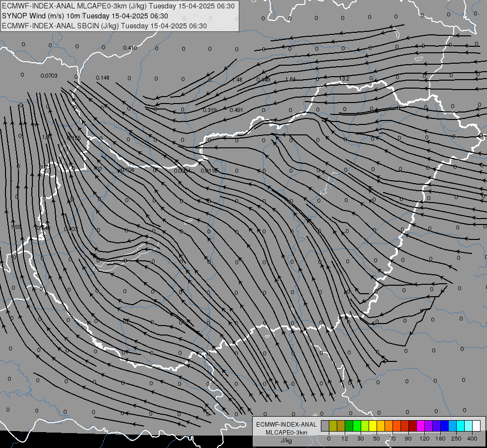
Task: Select the yellow swatch in the color legend
Action: (373, 426)
